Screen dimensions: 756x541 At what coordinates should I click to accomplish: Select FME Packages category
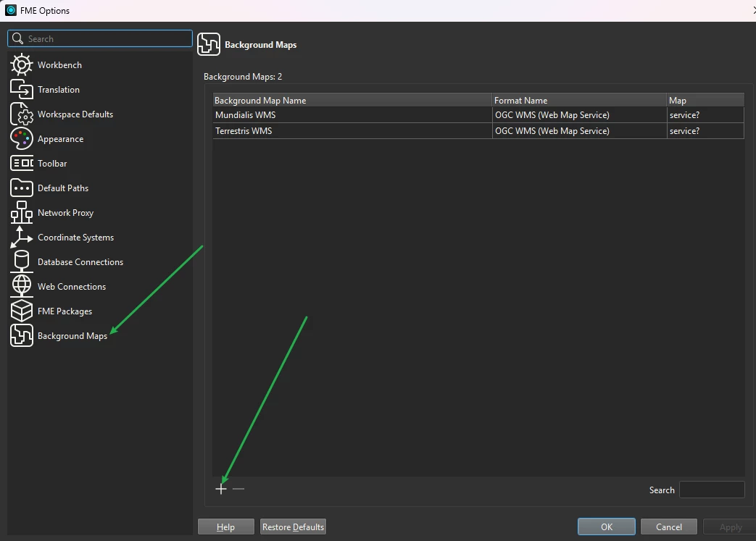point(65,311)
